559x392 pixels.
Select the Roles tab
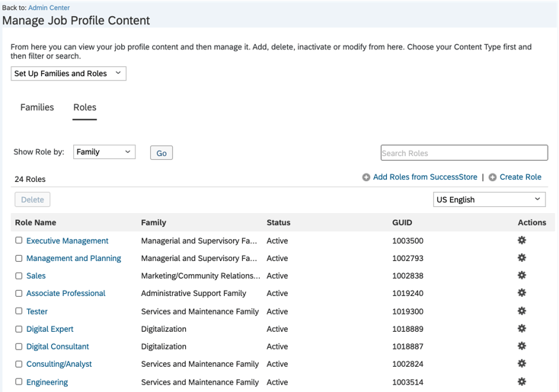[x=85, y=107]
